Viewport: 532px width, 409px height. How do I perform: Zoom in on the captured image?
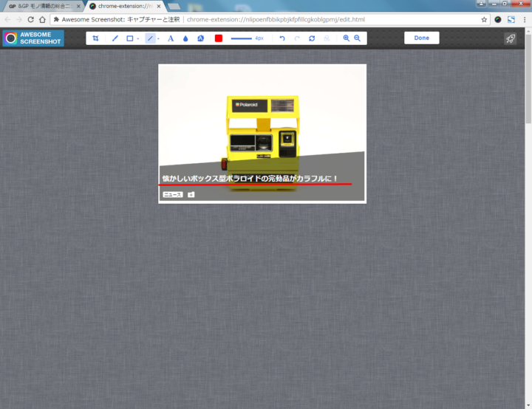point(346,38)
